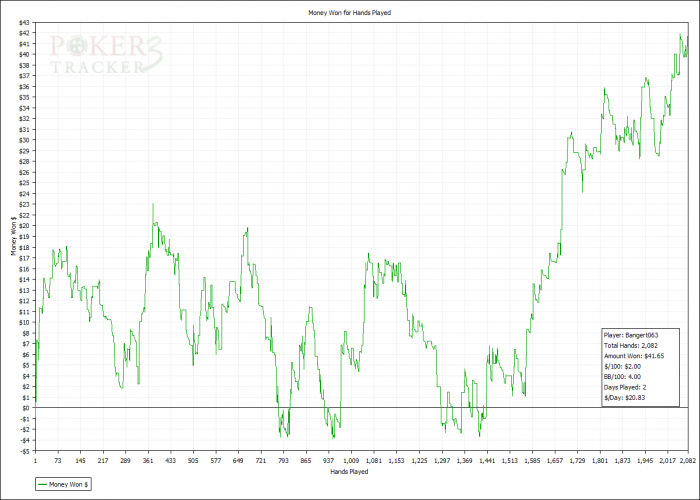Click the '1,081' x-axis tick label
Screen dimensions: 700x500
click(x=374, y=461)
